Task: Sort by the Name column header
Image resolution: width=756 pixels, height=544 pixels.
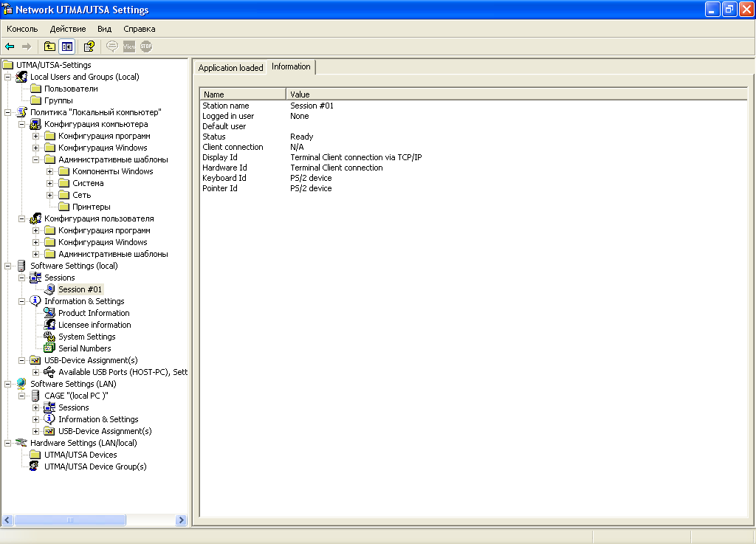Action: [x=242, y=94]
